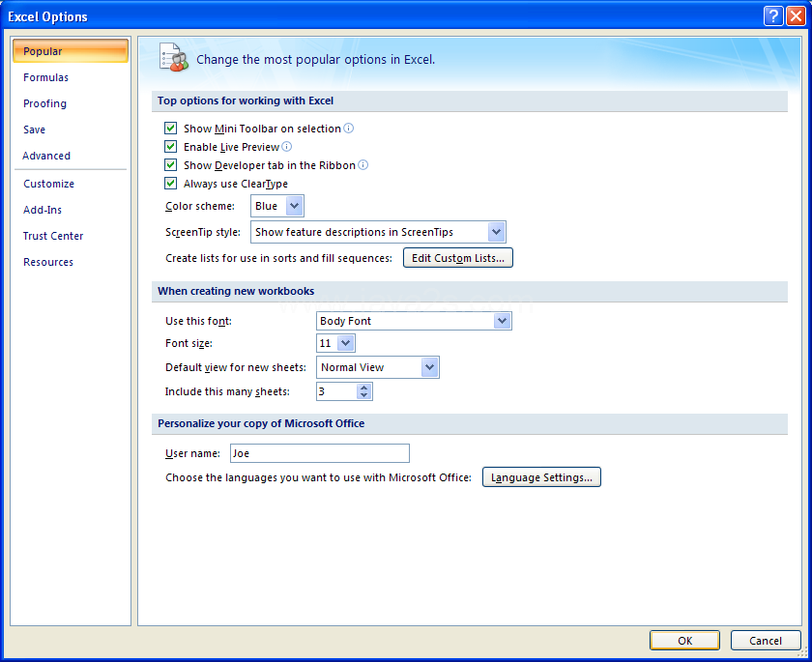Confirm with the OK button
The image size is (812, 662).
(684, 641)
